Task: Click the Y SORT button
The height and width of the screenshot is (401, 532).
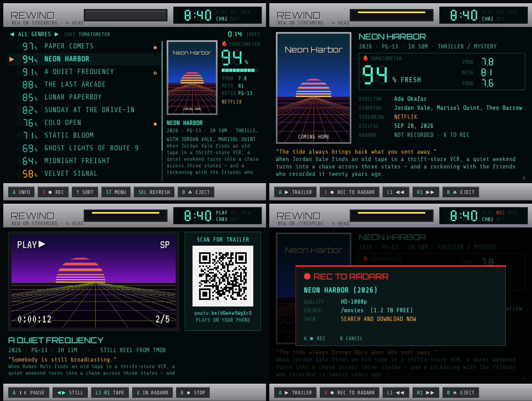Action: pos(85,192)
